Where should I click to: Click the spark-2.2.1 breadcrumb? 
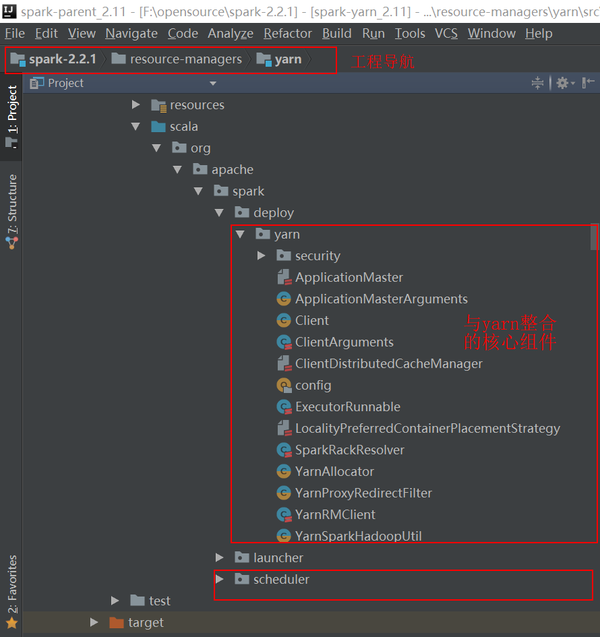pos(54,59)
